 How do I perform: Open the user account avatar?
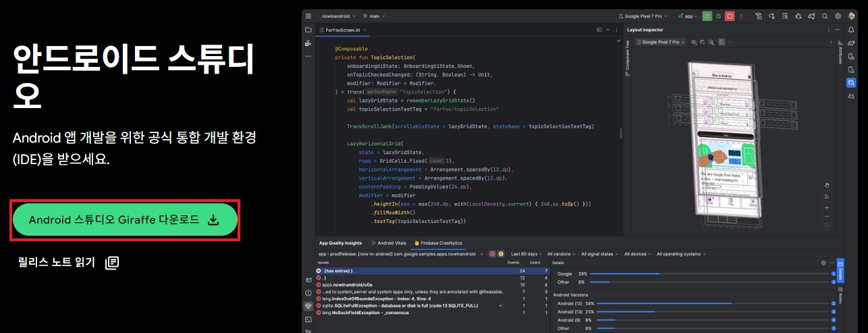tap(852, 16)
